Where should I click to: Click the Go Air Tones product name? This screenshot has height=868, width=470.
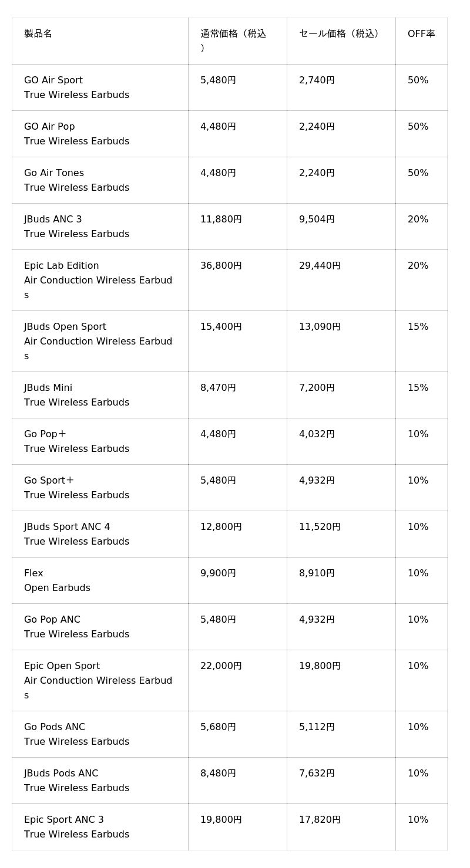(x=54, y=173)
